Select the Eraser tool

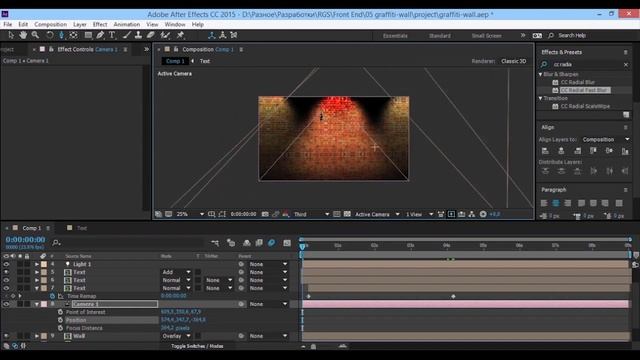(151, 35)
